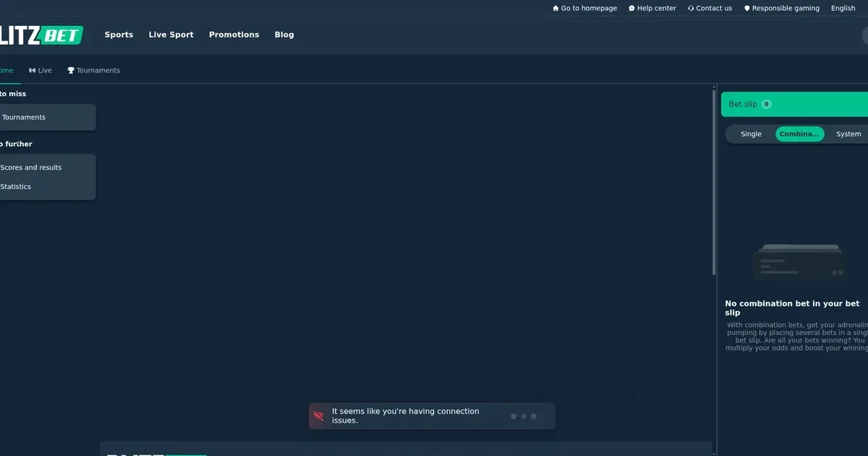The image size is (868, 456).
Task: Click the "No combination bet in your bet slip" heading
Action: (x=792, y=308)
